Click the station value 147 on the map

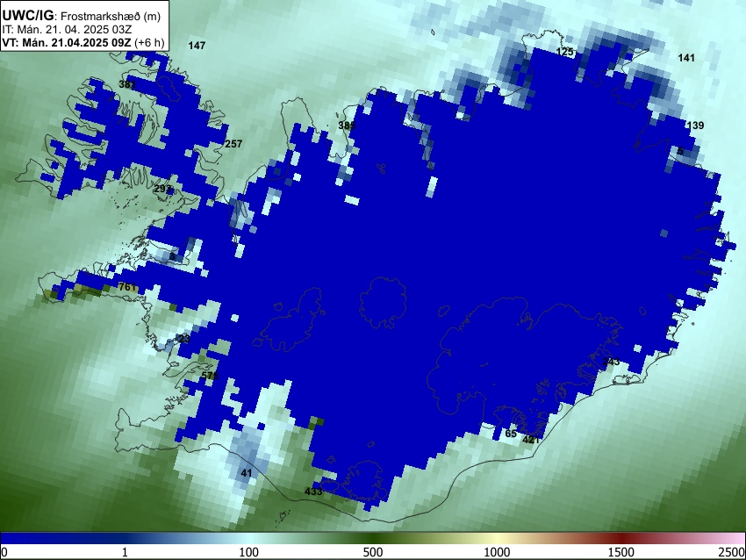pyautogui.click(x=197, y=46)
